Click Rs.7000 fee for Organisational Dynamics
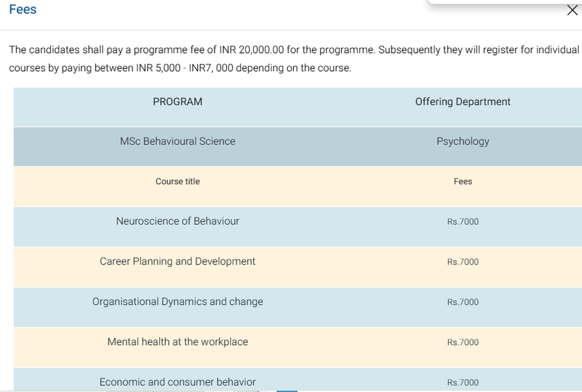 (462, 302)
